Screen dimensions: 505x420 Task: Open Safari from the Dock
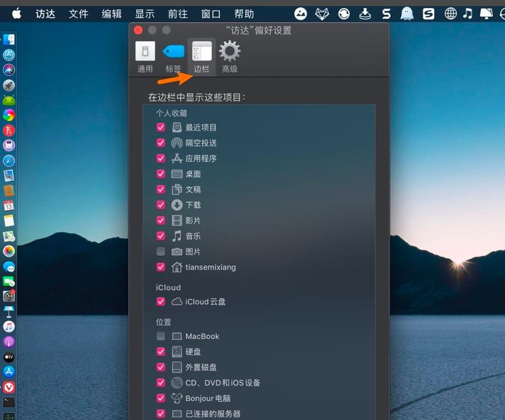pos(9,161)
